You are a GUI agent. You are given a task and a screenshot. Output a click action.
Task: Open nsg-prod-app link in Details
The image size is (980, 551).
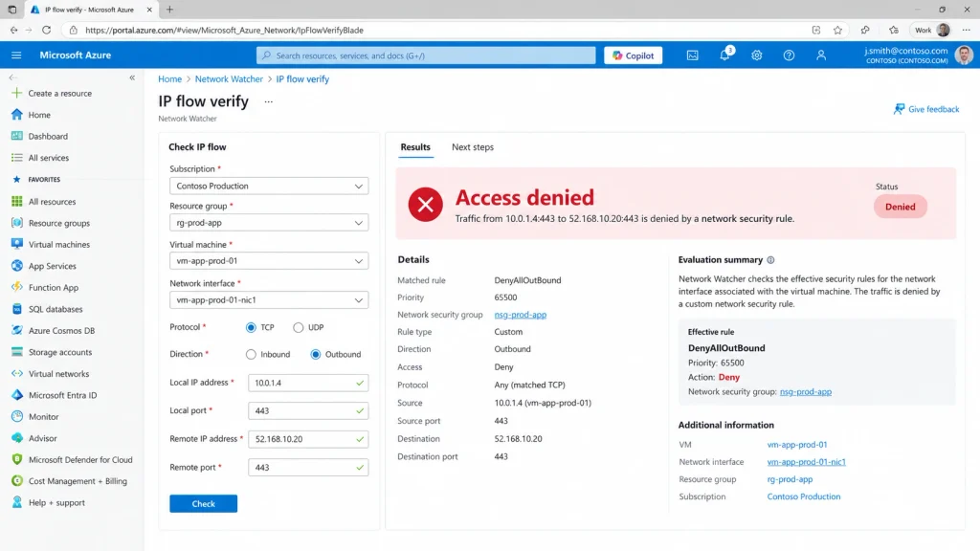click(520, 315)
